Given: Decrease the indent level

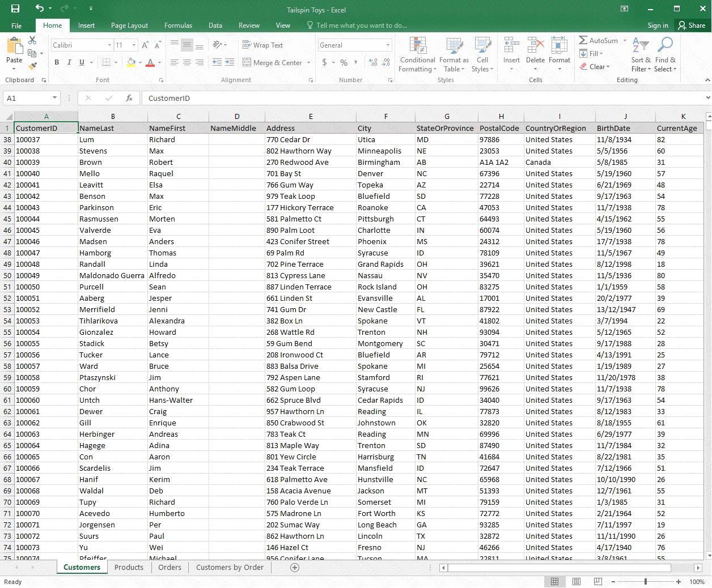Looking at the screenshot, I should [217, 62].
